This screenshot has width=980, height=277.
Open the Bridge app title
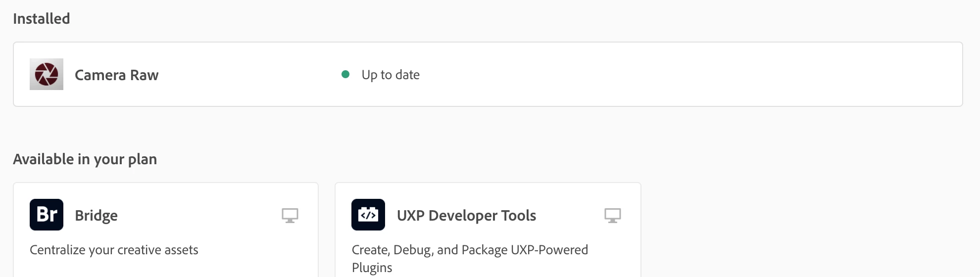coord(96,216)
